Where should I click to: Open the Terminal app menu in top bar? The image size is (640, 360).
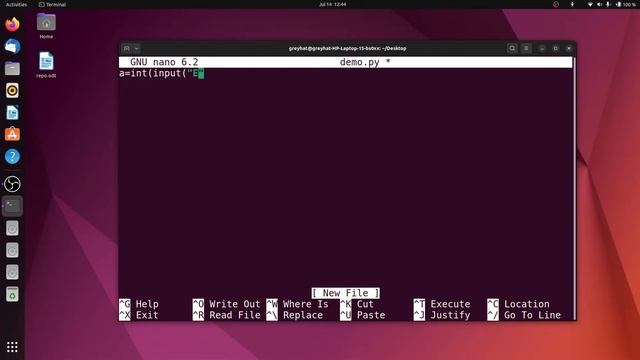click(x=52, y=4)
